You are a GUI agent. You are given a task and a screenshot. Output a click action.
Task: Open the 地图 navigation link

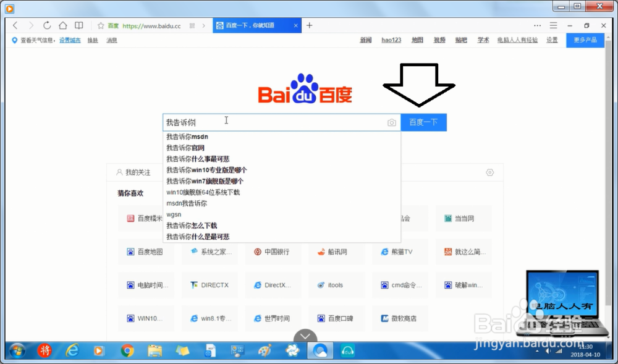[417, 40]
